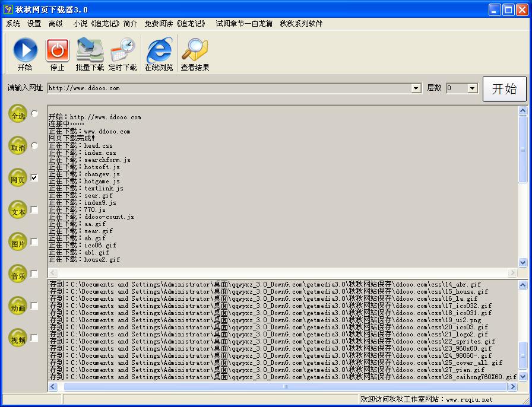Click the log line 正在下载：hotsoft.js
Viewport: 532px width, 407px height.
[x=84, y=167]
